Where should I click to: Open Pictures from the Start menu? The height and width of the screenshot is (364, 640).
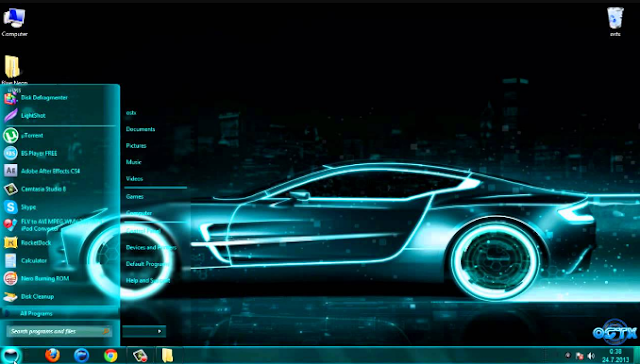tap(136, 146)
